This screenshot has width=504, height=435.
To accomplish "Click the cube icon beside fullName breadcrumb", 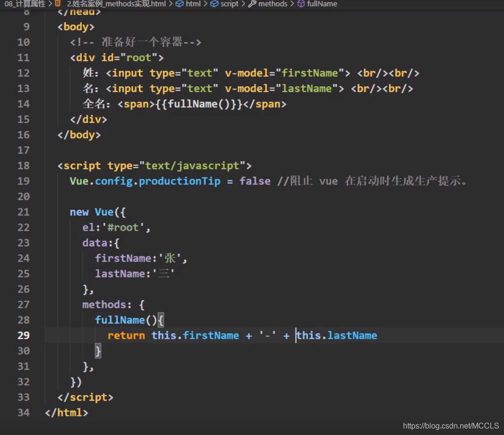I will (301, 4).
